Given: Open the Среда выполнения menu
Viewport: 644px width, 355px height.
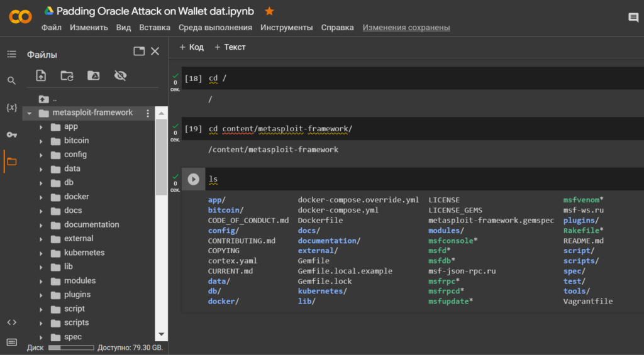Looking at the screenshot, I should [x=215, y=28].
